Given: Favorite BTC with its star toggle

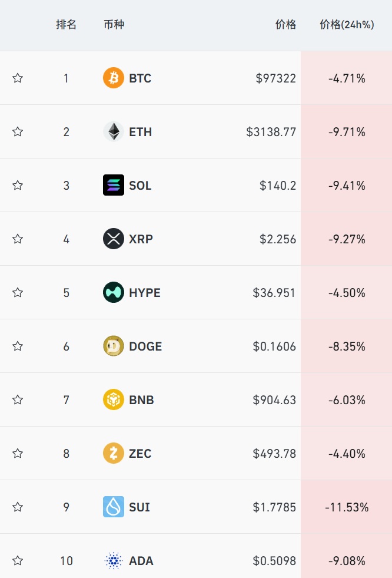Looking at the screenshot, I should tap(18, 78).
